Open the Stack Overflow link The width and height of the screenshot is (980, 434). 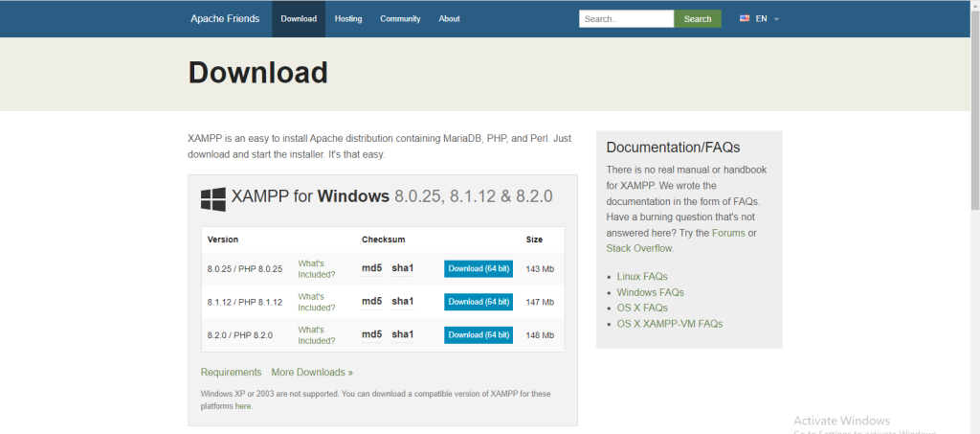(638, 248)
